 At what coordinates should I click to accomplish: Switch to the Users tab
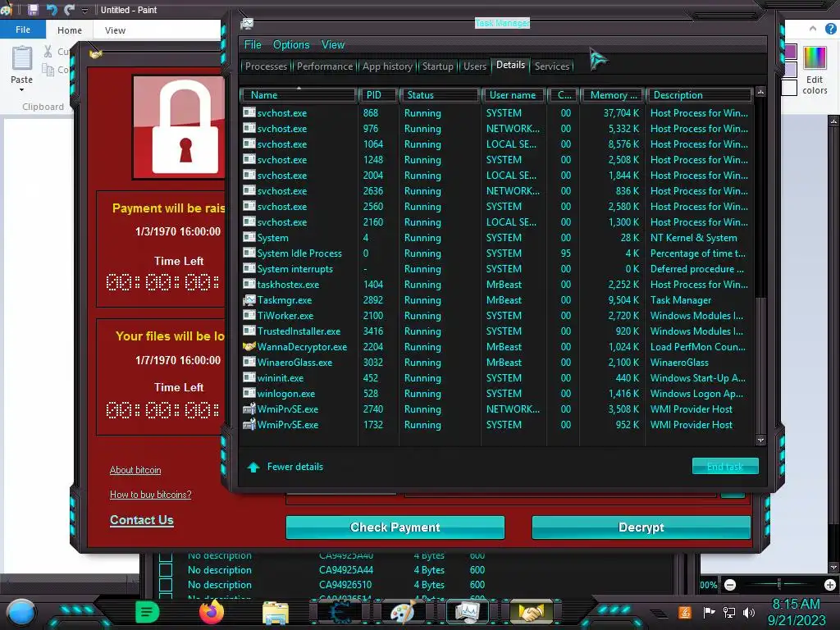pyautogui.click(x=475, y=66)
